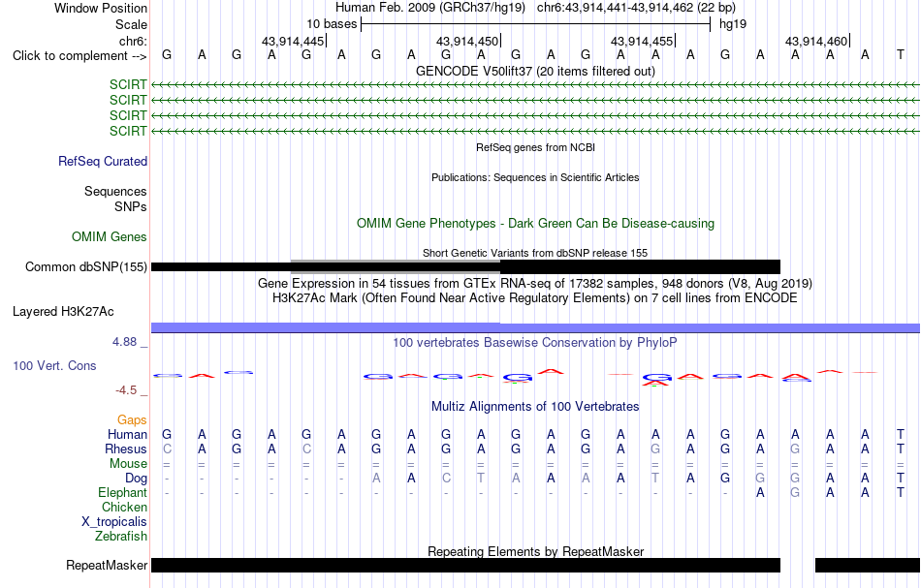Click the Sequences subtrack label
Viewport: 921px width, 588px height.
pyautogui.click(x=115, y=191)
